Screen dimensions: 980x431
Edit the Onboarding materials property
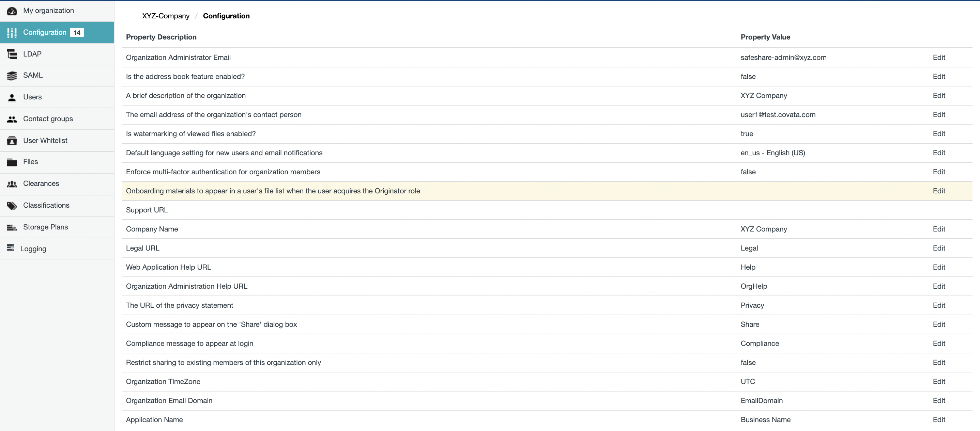point(938,191)
